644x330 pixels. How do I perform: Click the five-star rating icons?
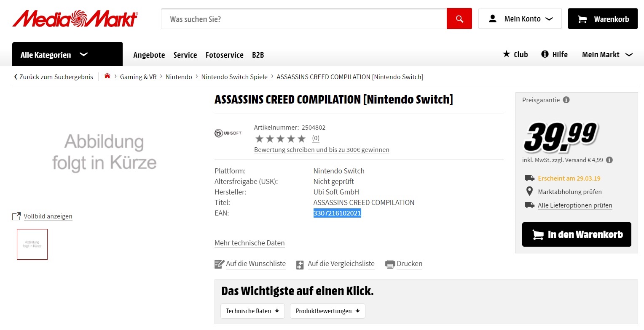(280, 138)
